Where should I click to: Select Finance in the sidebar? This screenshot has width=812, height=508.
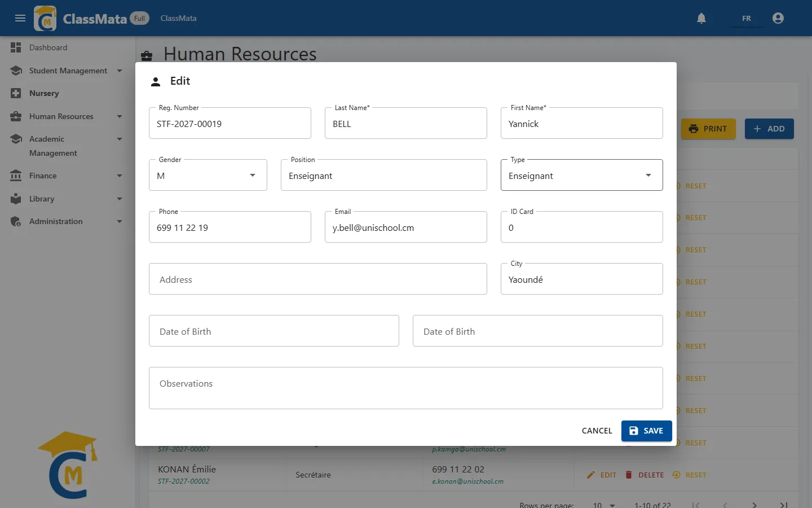click(x=68, y=176)
